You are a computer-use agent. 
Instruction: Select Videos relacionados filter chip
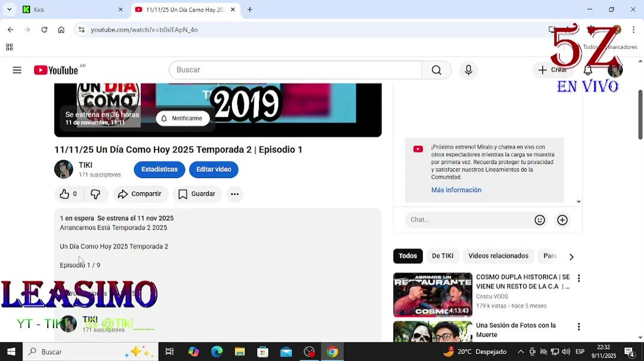coord(498,256)
